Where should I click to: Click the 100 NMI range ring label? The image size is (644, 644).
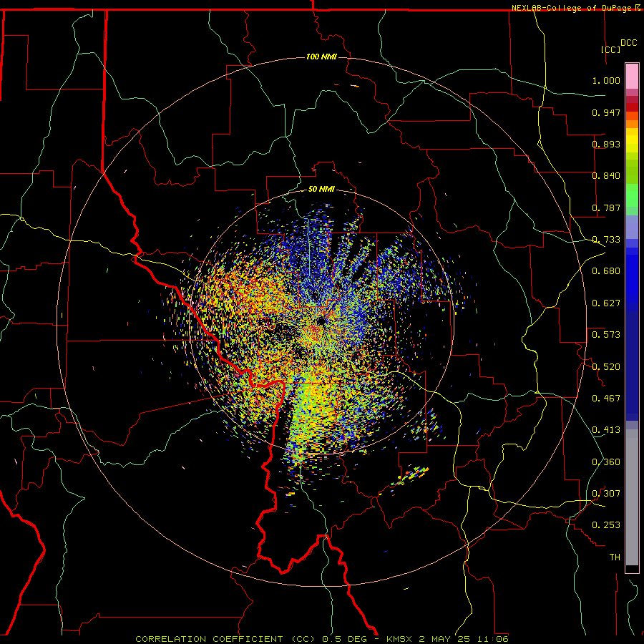[321, 57]
